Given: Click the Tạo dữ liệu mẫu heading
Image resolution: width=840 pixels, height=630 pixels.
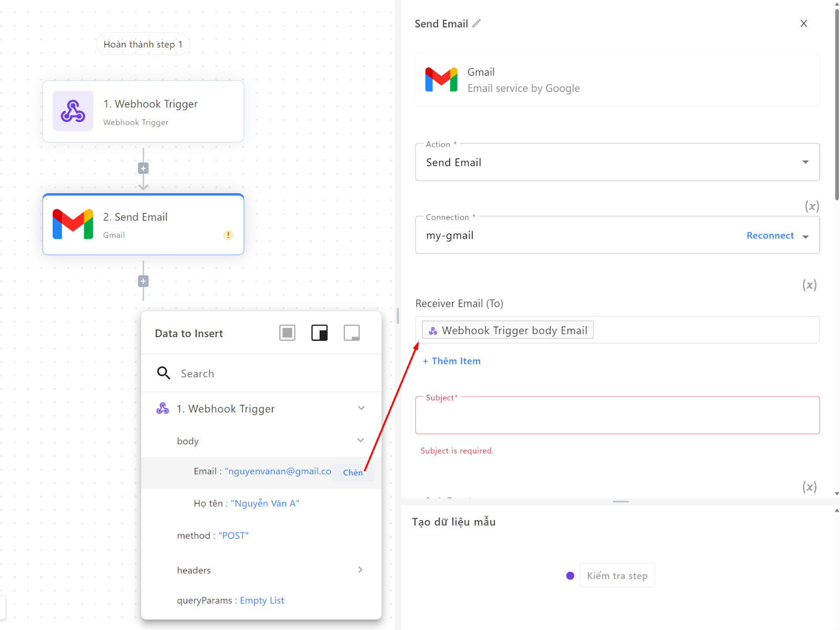Looking at the screenshot, I should (454, 522).
